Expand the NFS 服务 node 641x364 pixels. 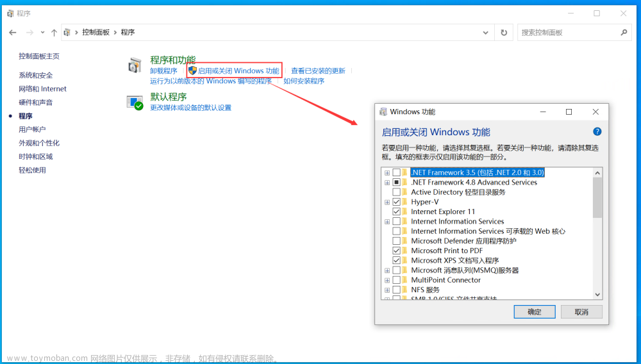click(x=387, y=290)
